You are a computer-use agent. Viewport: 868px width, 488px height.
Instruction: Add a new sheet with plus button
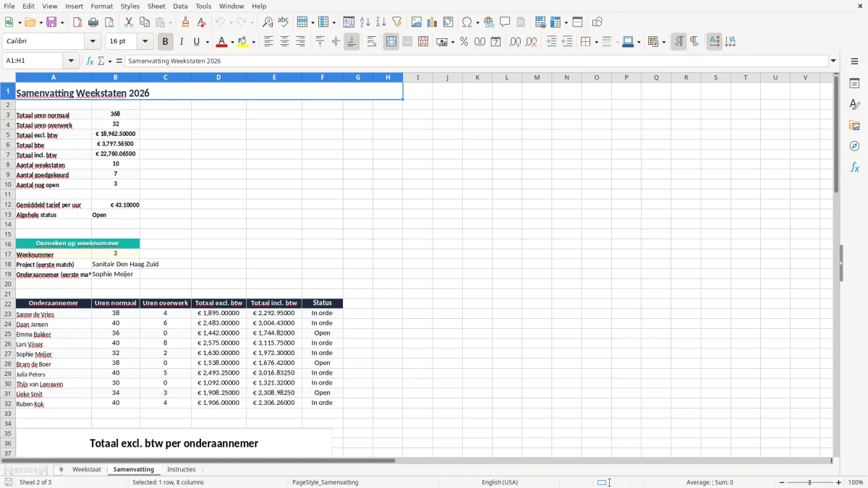[61, 469]
